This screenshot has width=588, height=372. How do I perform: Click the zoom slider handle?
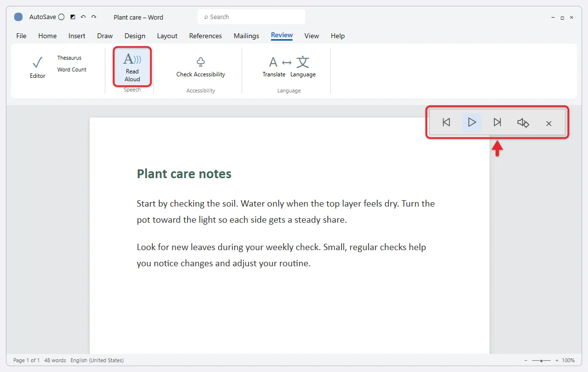[x=541, y=361]
